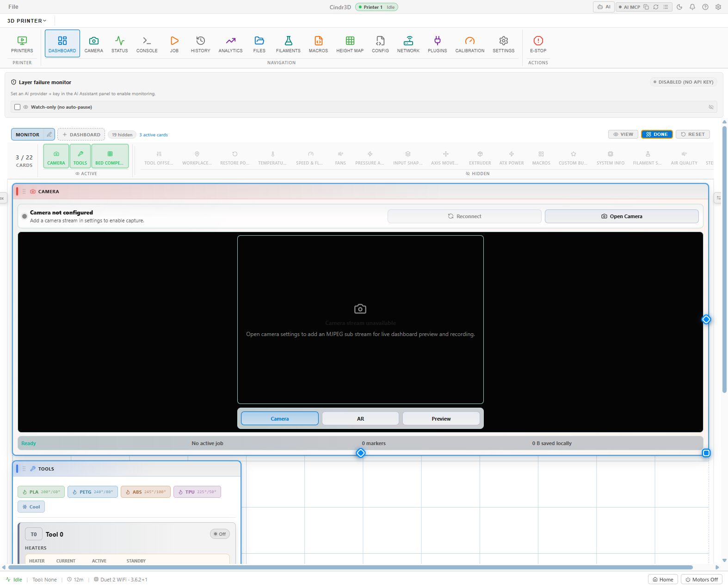
Task: Toggle Tool 0 Off switch
Action: (x=220, y=534)
